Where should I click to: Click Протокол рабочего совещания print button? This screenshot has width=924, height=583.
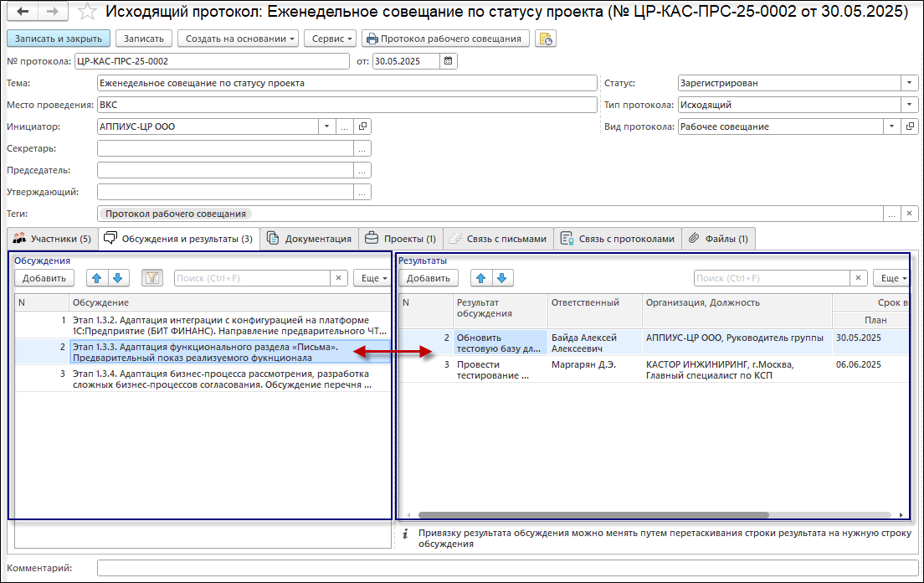444,39
